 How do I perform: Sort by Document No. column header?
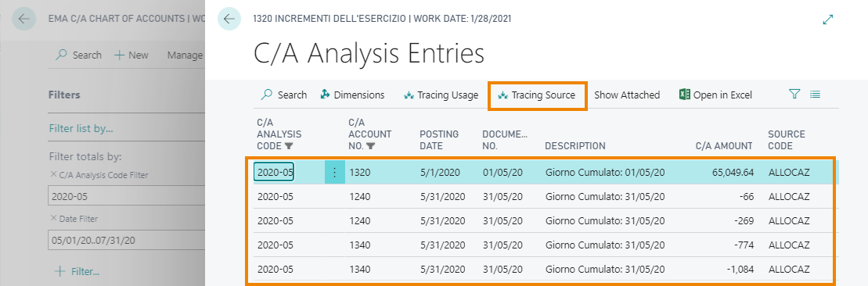click(x=504, y=140)
